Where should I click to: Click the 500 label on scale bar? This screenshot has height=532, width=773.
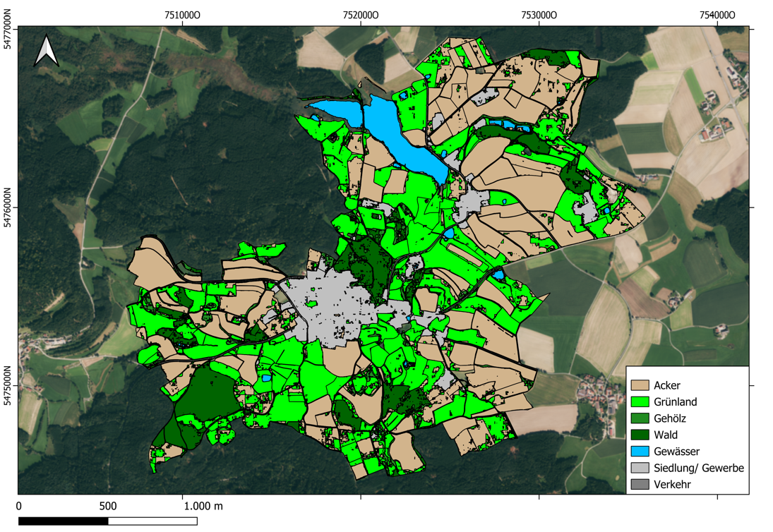point(108,506)
